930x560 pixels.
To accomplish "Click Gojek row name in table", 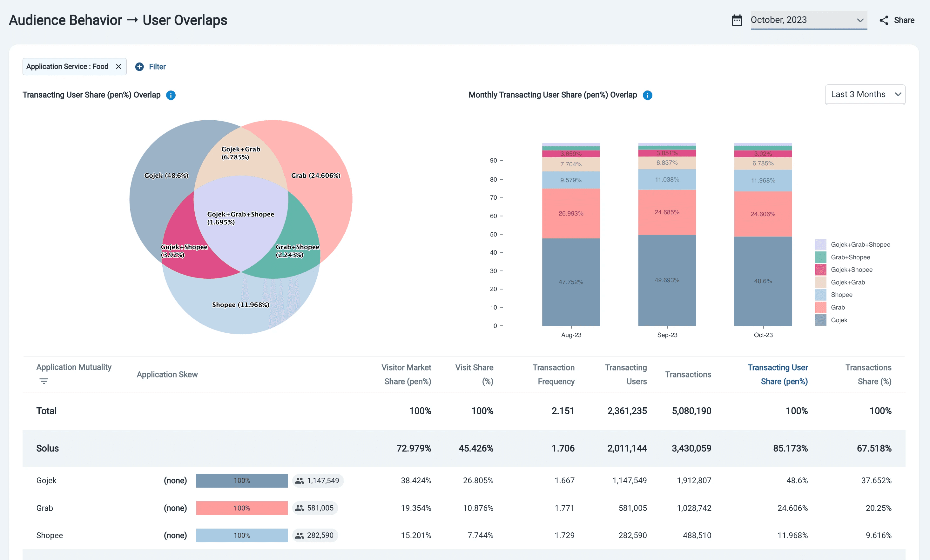I will tap(46, 480).
